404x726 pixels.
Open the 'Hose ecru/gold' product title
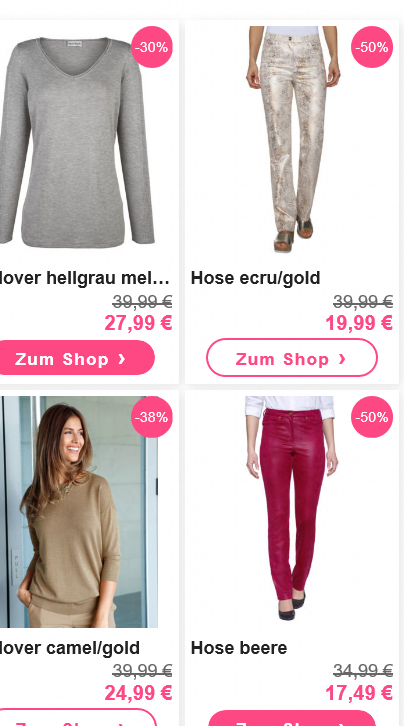(255, 278)
